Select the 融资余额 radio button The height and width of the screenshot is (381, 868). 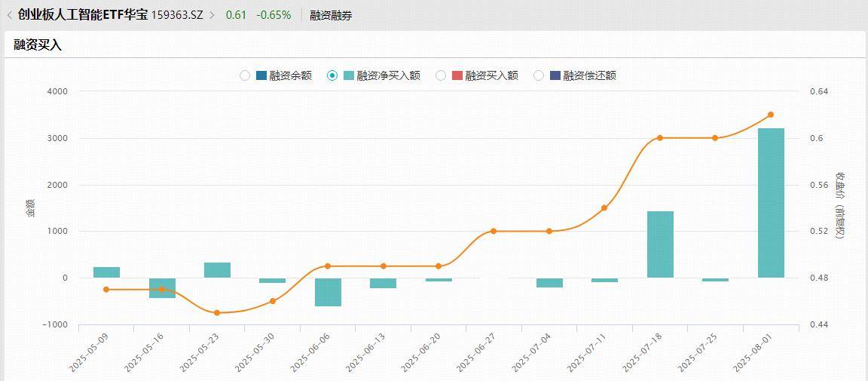click(x=245, y=75)
